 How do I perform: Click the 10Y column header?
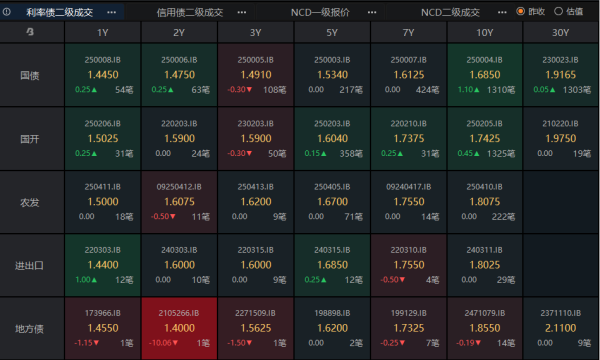pos(485,33)
